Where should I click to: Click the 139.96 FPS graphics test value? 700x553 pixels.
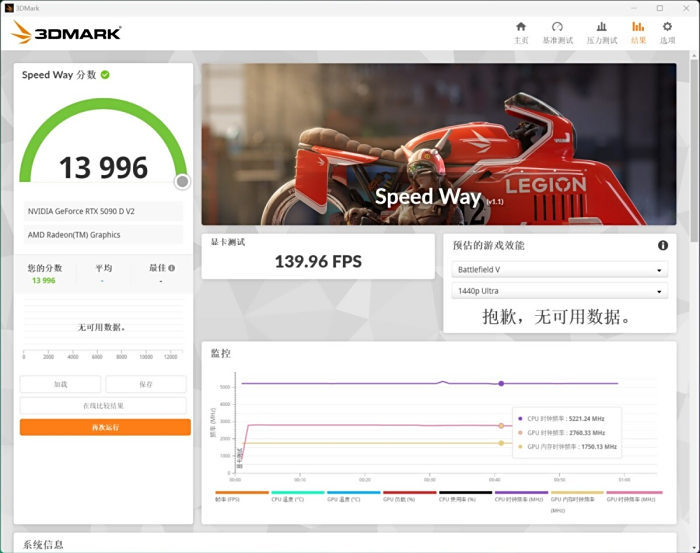(318, 262)
